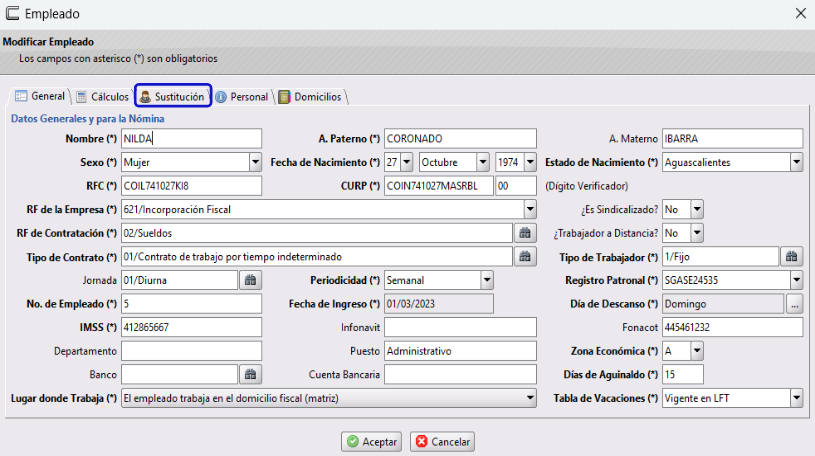Click the Nombre field containing NILDA
815x456 pixels.
pos(191,139)
